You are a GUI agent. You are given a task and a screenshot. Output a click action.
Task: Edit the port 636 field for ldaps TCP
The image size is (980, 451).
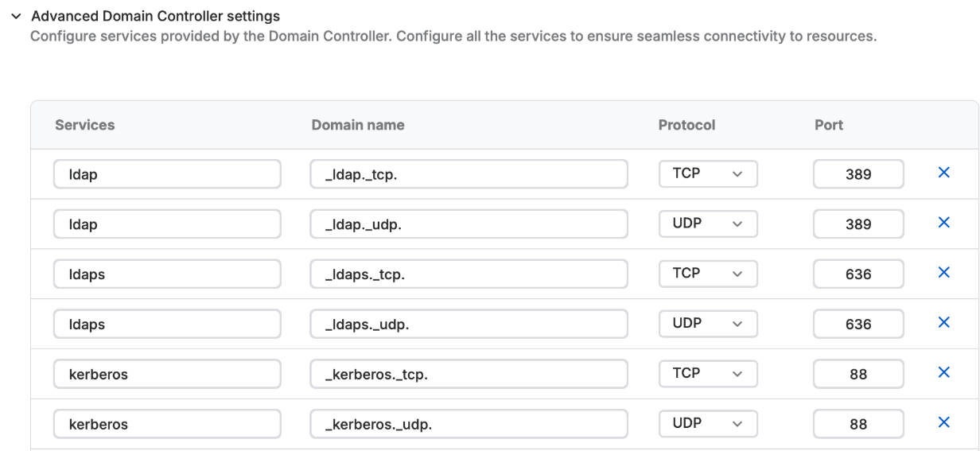coord(858,274)
